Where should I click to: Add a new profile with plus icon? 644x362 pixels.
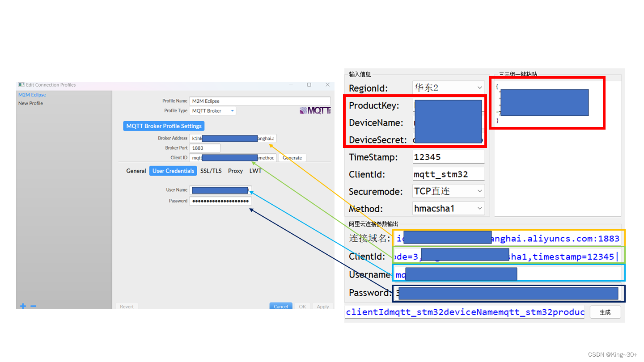23,306
